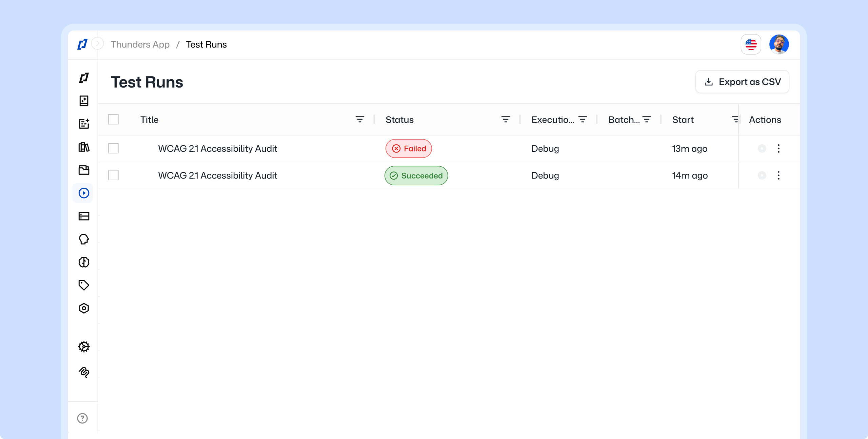
Task: Open the help question mark icon
Action: (x=82, y=418)
